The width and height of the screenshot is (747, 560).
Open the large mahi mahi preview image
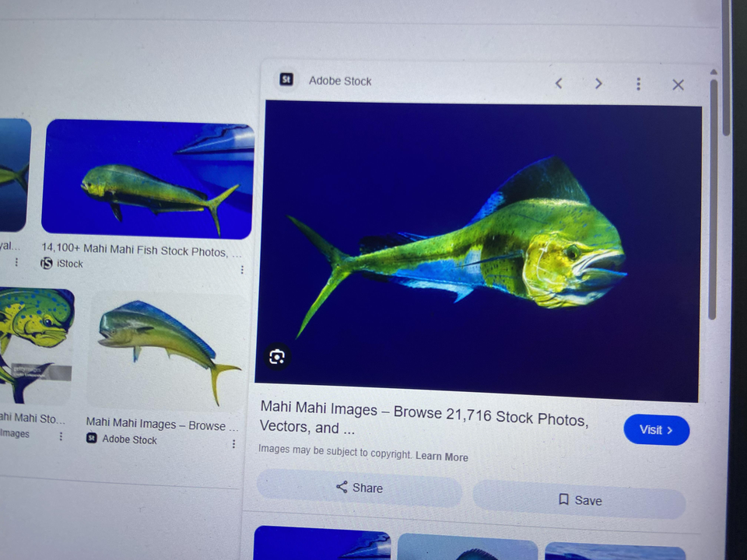pos(479,249)
